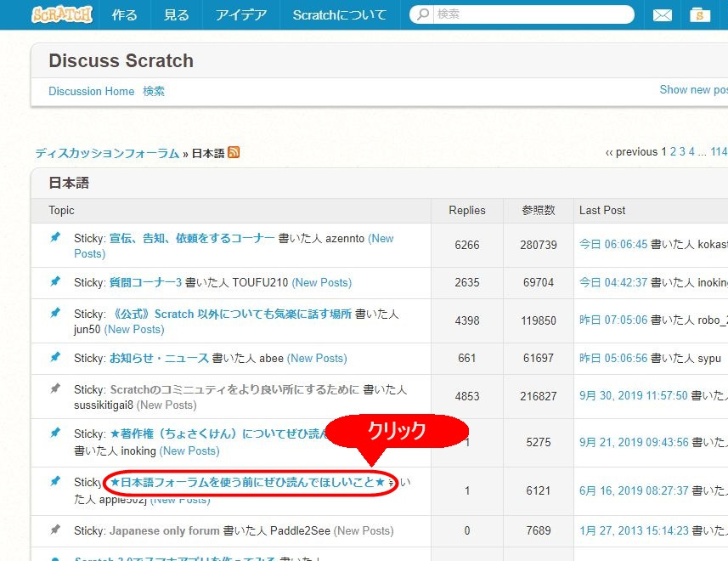
Task: Click the pin icon of ★著作権 topic
Action: coord(55,433)
